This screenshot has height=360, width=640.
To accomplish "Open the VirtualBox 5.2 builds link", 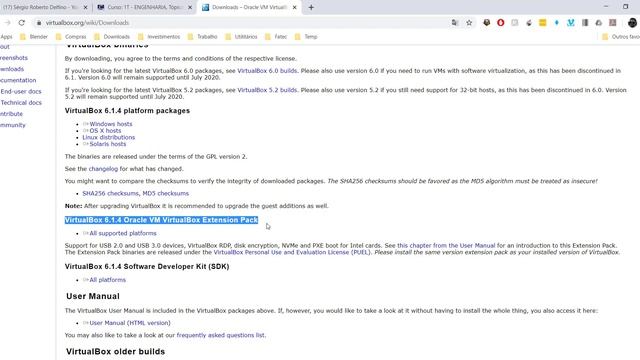I will [267, 90].
